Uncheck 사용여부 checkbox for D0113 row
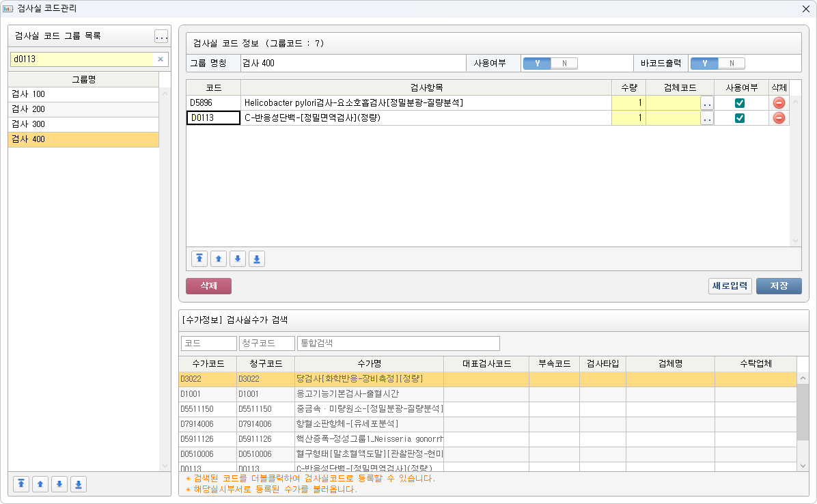The width and height of the screenshot is (817, 504). point(740,118)
